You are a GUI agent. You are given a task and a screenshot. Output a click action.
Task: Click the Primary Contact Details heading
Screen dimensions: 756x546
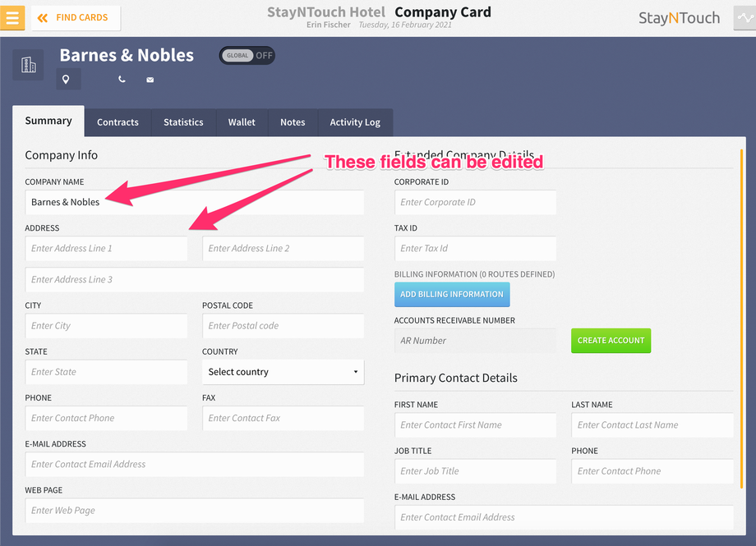tap(455, 378)
